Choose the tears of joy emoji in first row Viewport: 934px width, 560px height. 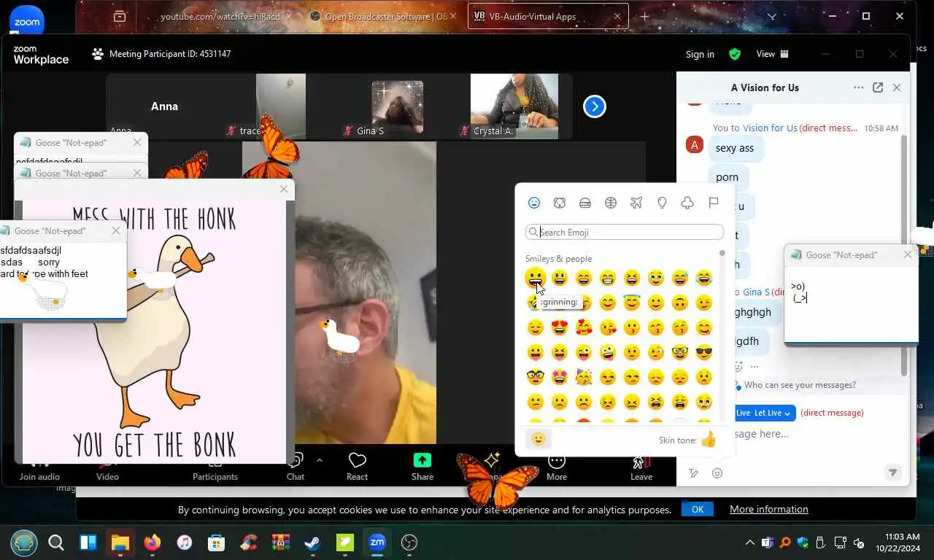704,278
